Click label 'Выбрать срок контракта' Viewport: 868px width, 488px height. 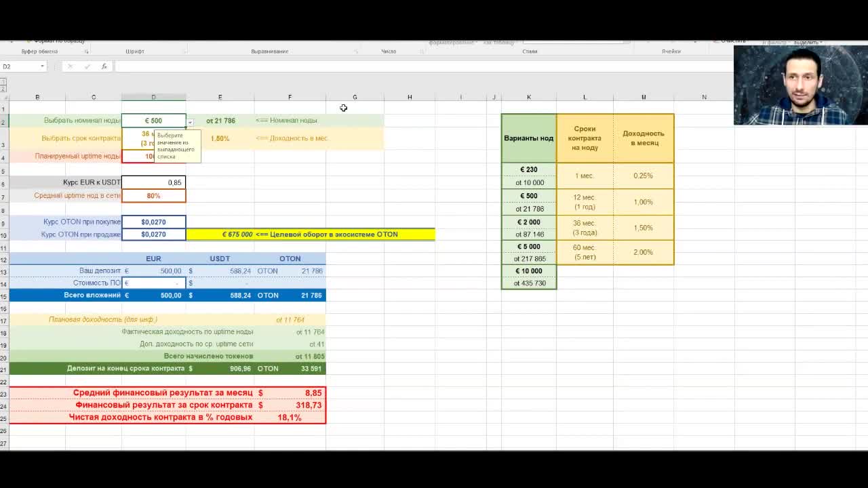click(x=81, y=138)
